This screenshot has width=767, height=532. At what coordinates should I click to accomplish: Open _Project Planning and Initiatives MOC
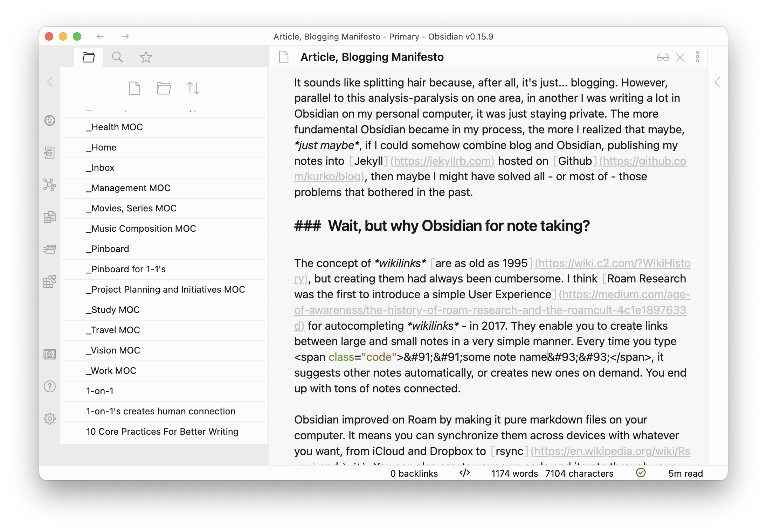tap(164, 289)
